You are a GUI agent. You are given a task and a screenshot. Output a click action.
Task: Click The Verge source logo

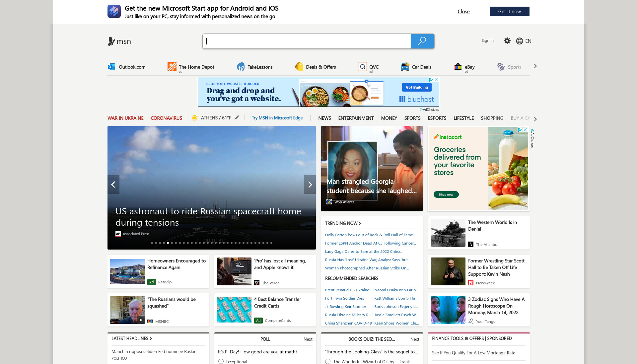(257, 283)
